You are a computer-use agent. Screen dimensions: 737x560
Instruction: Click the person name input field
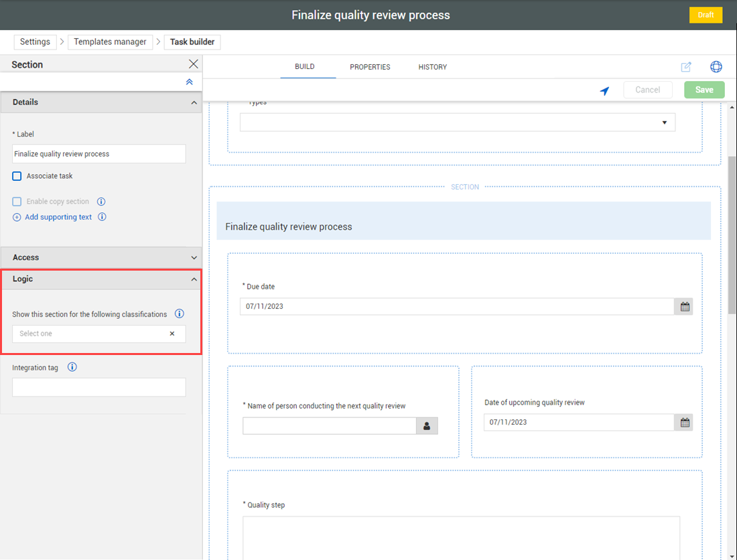tap(330, 425)
